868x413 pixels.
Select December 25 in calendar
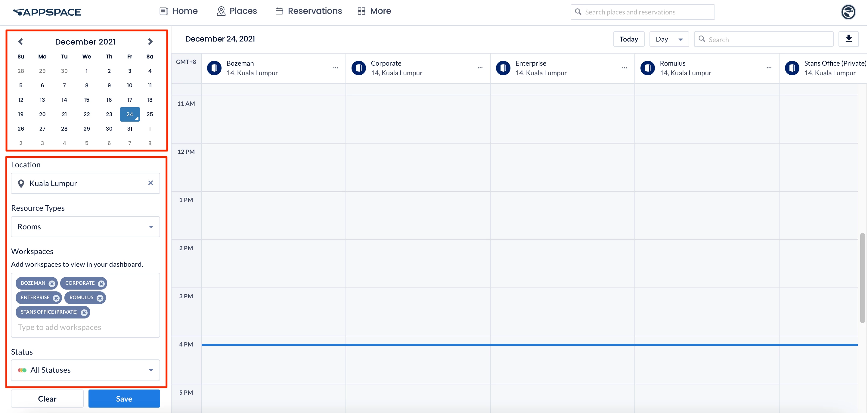point(150,114)
